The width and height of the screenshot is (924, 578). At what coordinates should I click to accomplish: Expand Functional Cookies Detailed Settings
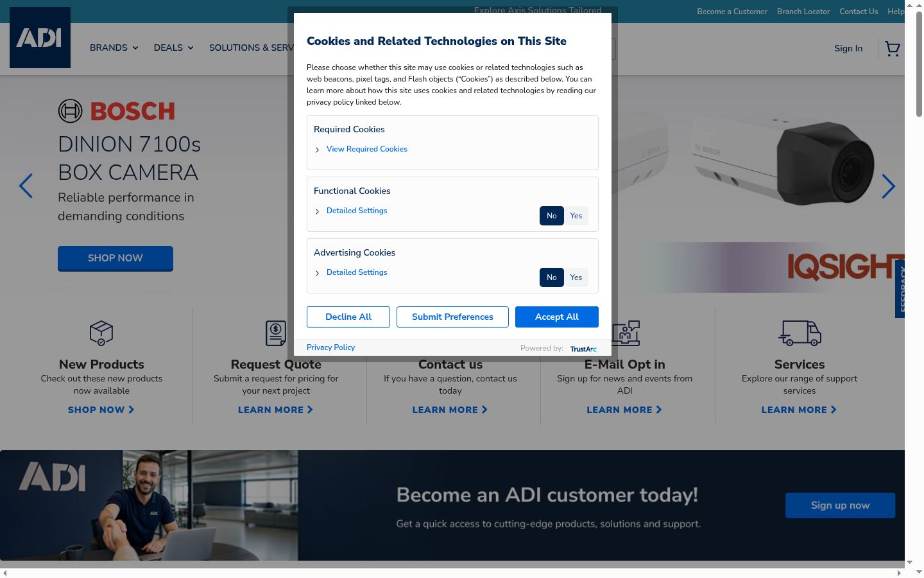click(357, 211)
